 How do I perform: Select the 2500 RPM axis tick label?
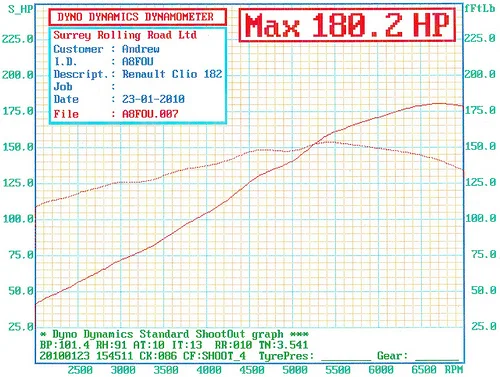tap(80, 370)
